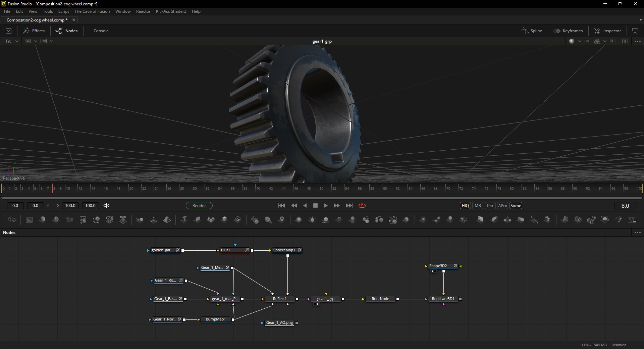Viewport: 644px width, 349px height.
Task: Select the BumpMap1 node
Action: [216, 319]
